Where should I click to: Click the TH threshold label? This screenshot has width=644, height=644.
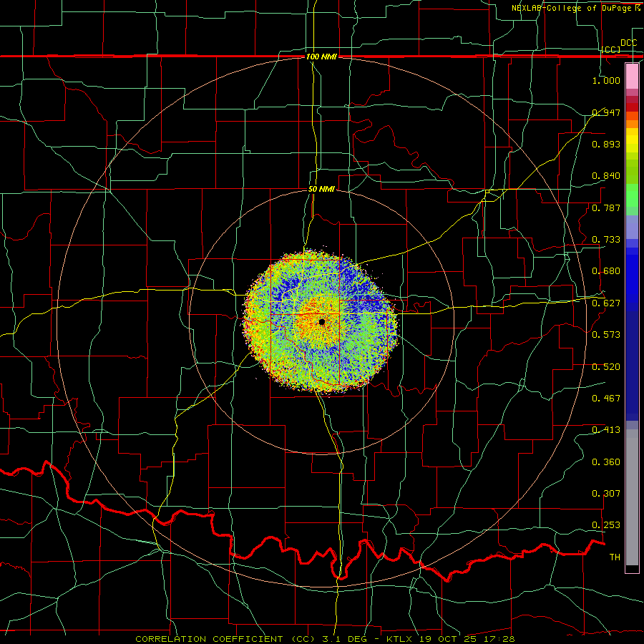(x=615, y=557)
